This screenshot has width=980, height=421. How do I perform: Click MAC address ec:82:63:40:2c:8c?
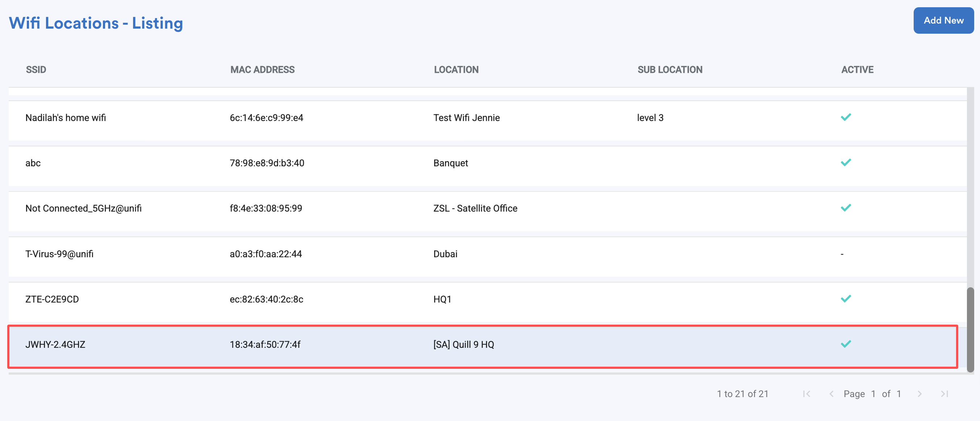[x=266, y=299]
